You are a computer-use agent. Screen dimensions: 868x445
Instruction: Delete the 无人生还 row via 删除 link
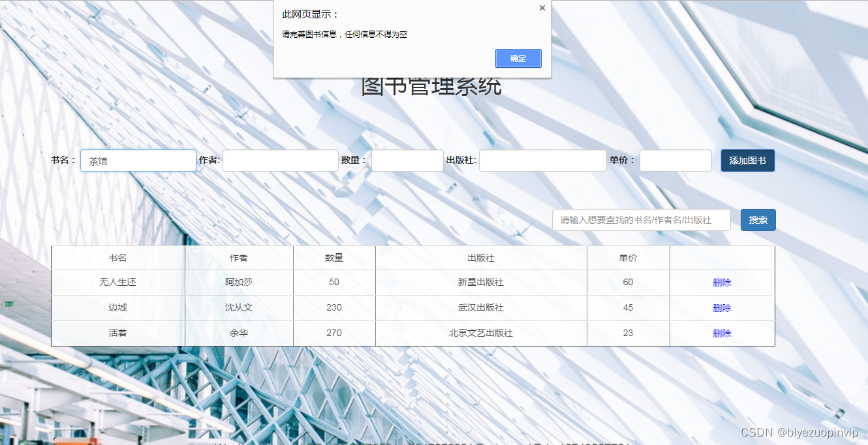coord(722,283)
